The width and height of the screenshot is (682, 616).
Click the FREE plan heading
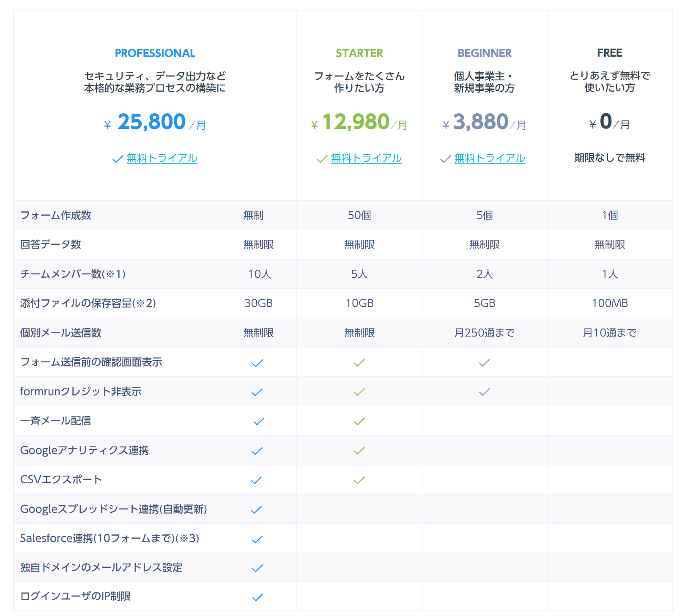pos(609,53)
